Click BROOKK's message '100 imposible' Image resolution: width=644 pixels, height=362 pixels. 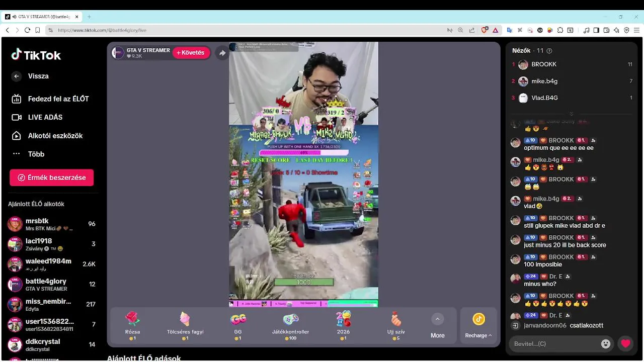pyautogui.click(x=543, y=264)
